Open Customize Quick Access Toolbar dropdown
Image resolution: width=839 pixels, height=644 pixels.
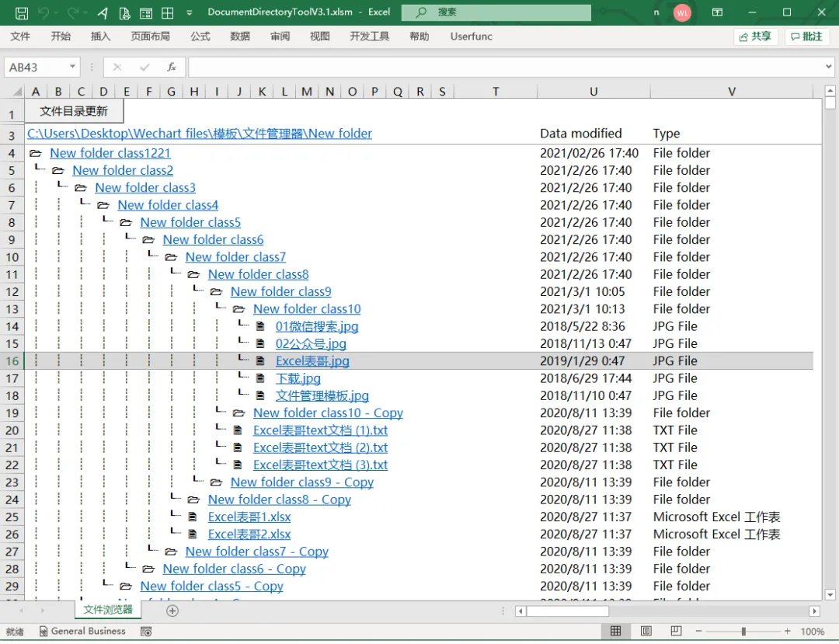coord(190,13)
